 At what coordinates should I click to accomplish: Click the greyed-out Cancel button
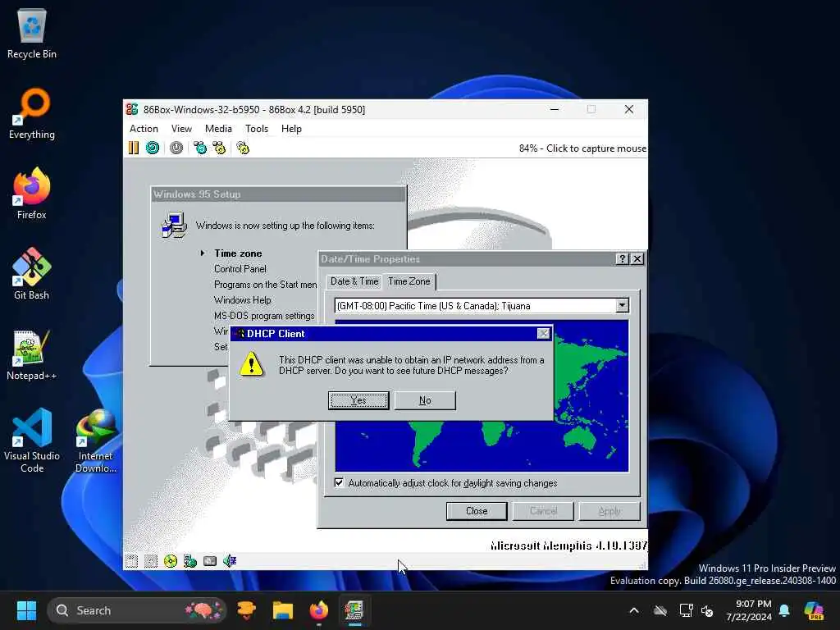click(543, 510)
